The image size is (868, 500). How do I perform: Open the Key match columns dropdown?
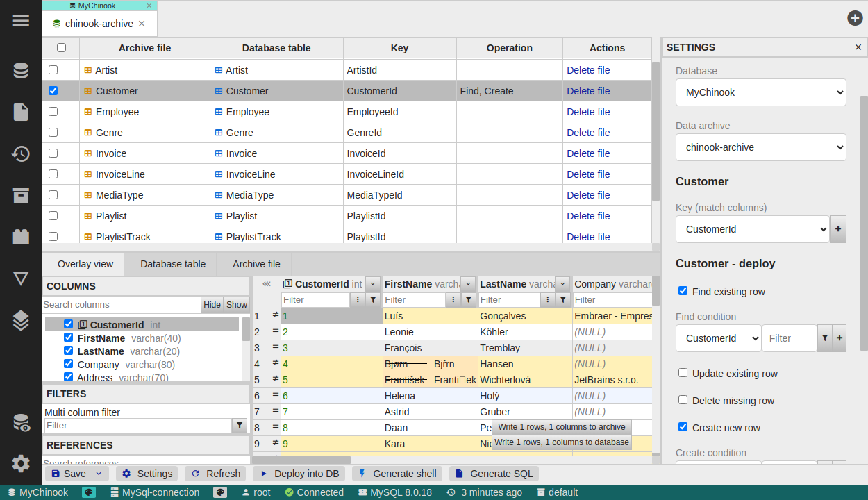(753, 229)
